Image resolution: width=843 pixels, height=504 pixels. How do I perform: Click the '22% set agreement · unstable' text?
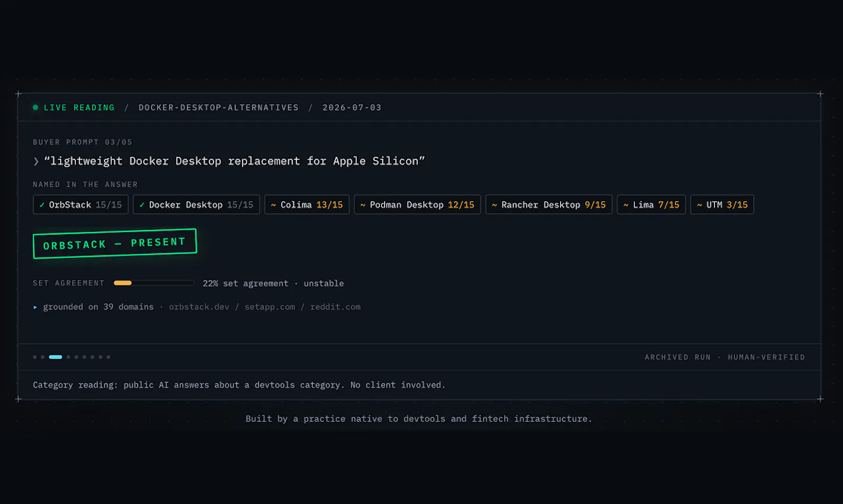273,283
